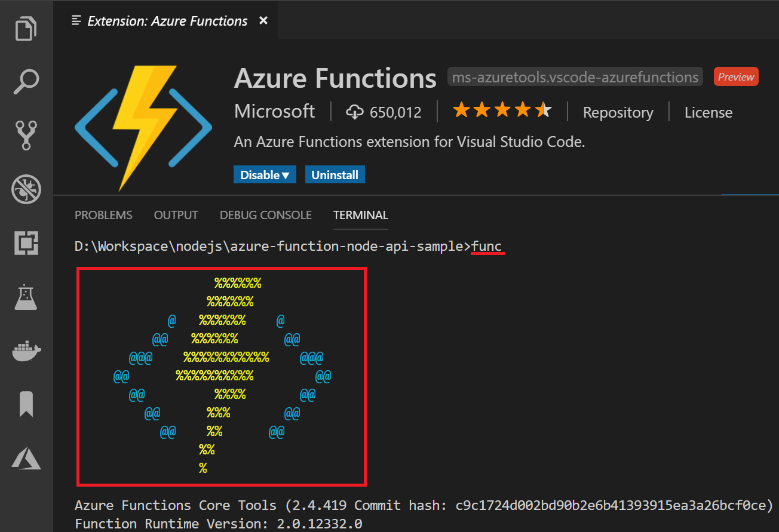Click the terminal prompt path D:\Workspace\nodejs
779x532 pixels.
click(148, 247)
